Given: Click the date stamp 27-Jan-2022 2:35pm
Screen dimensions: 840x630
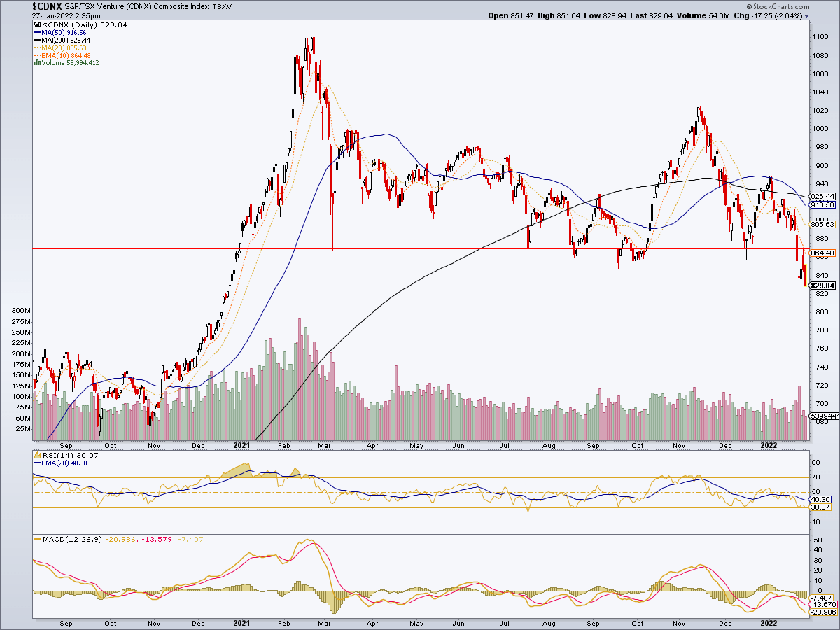Looking at the screenshot, I should (65, 15).
